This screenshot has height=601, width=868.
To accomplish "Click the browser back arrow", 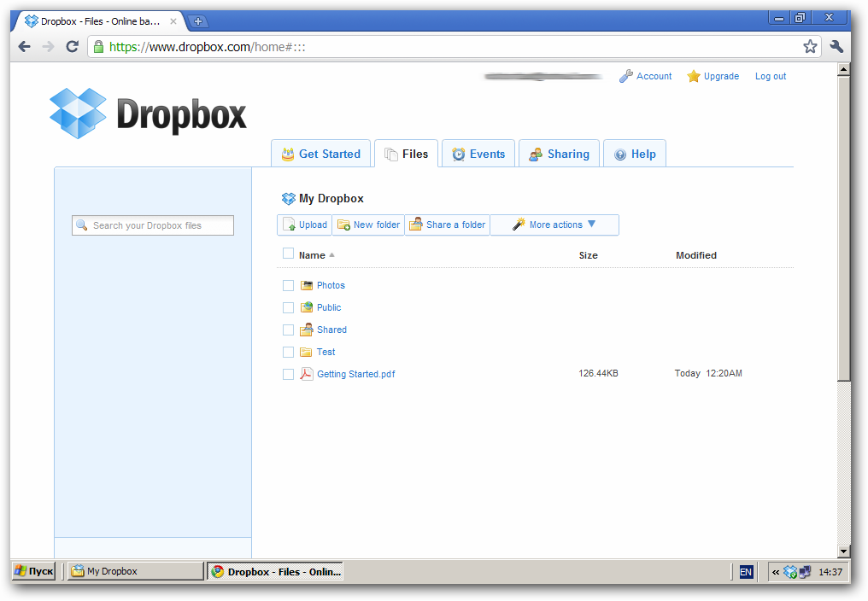I will click(x=25, y=46).
